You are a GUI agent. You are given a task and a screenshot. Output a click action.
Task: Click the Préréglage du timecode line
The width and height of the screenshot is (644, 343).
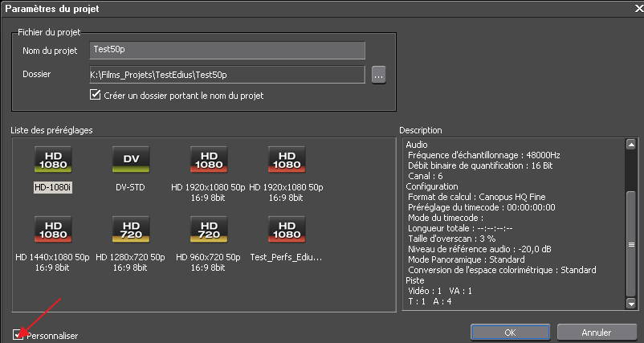pos(481,207)
